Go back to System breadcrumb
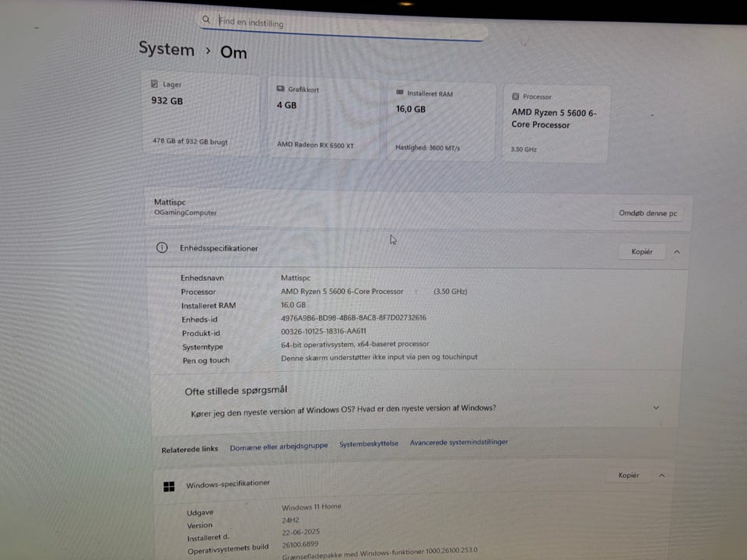 (167, 49)
